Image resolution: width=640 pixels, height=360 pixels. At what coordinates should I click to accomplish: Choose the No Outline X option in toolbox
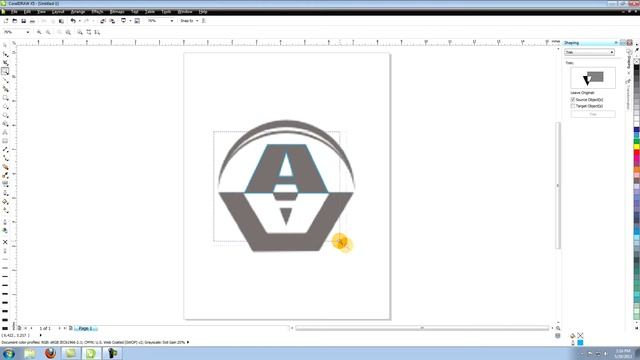coord(5,242)
